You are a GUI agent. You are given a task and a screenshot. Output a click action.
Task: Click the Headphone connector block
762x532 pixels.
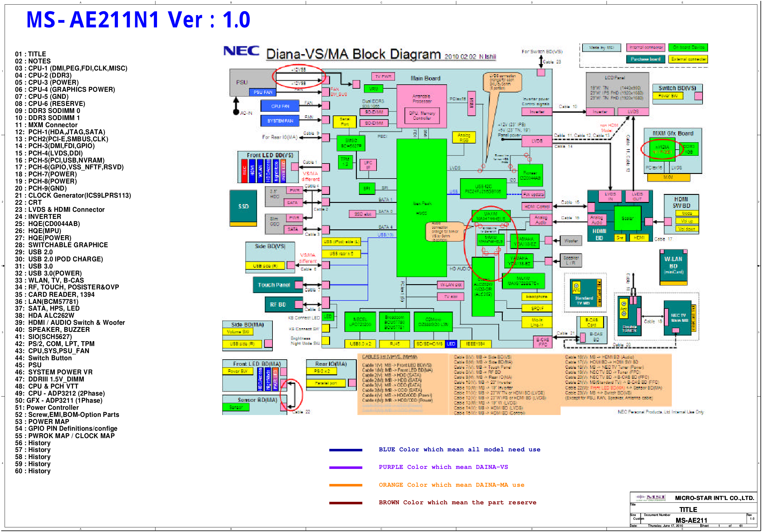pyautogui.click(x=537, y=297)
